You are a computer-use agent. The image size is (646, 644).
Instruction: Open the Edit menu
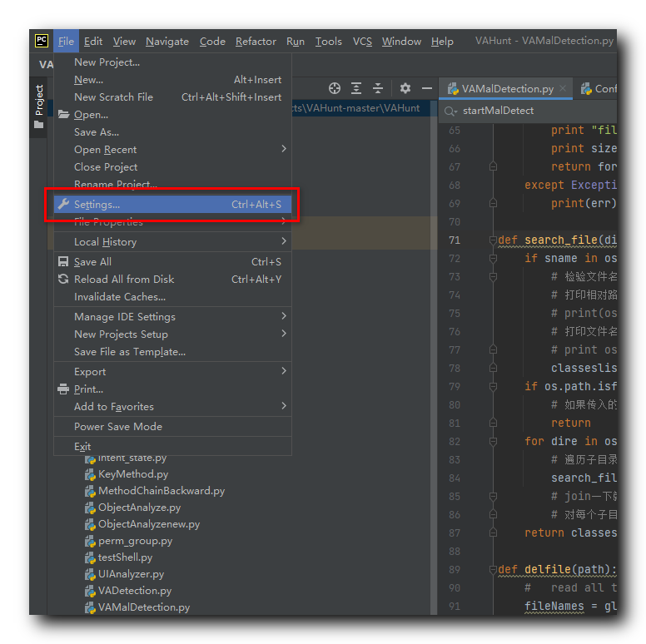tap(93, 41)
